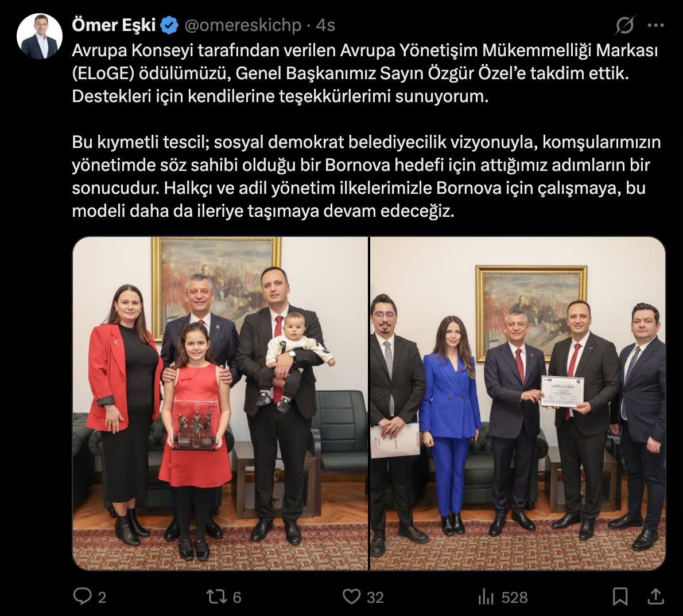Click the retweet arrows icon
The width and height of the screenshot is (683, 616).
coord(216,596)
